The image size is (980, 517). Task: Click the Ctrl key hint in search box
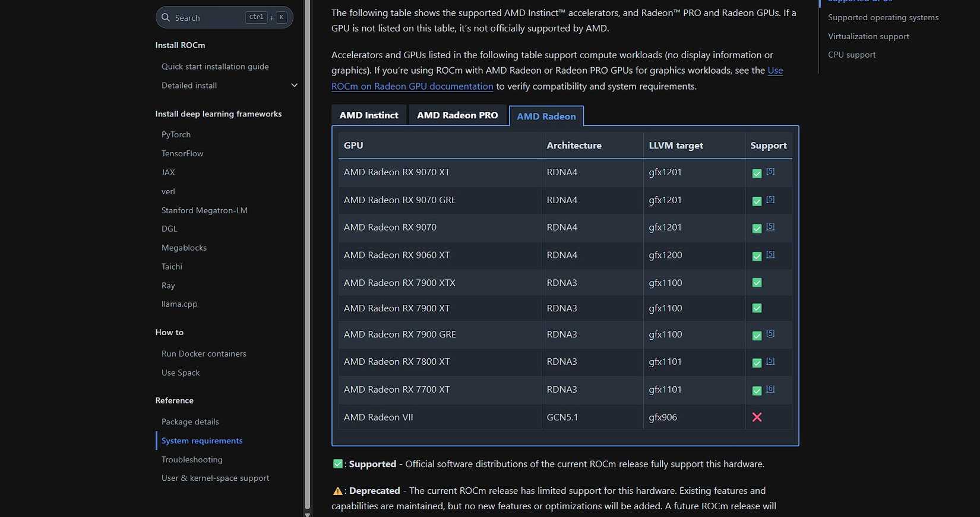tap(257, 17)
